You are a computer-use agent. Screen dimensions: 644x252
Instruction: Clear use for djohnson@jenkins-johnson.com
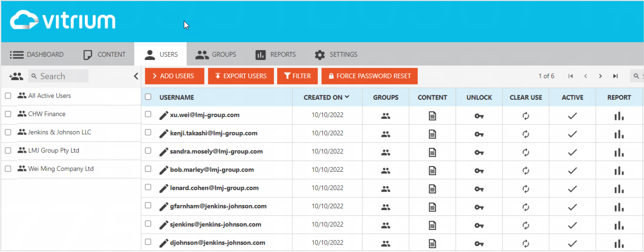point(526,243)
